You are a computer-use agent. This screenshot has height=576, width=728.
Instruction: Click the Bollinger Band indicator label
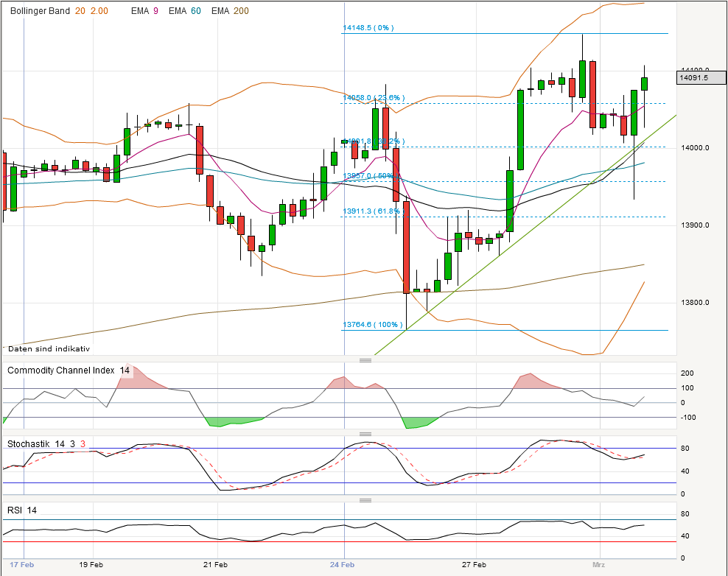[x=59, y=10]
